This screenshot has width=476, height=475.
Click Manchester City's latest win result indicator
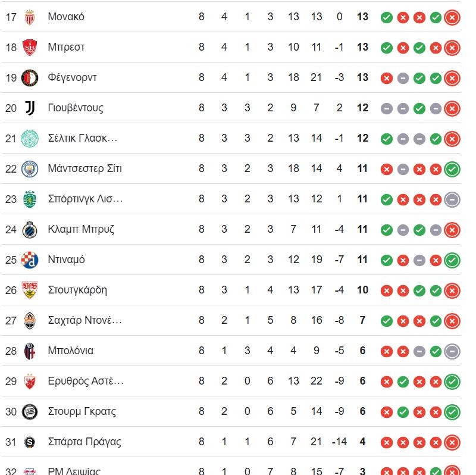point(452,170)
